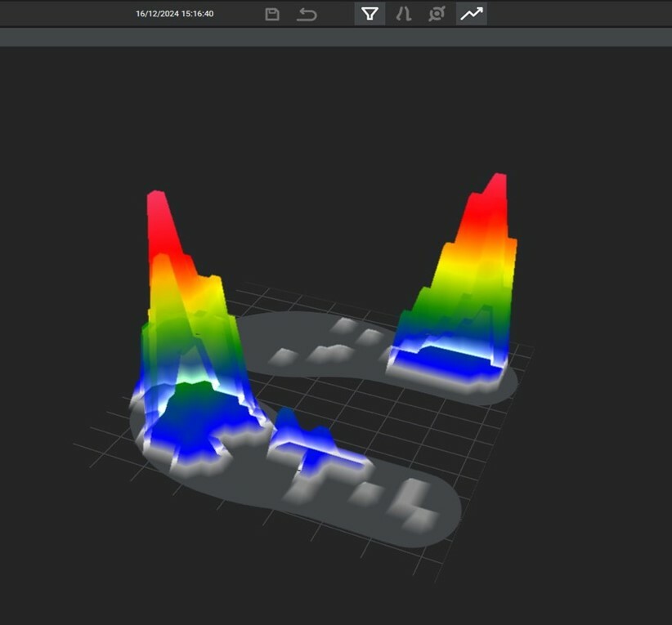Click the save floppy disk icon
Image resolution: width=672 pixels, height=625 pixels.
[x=273, y=14]
